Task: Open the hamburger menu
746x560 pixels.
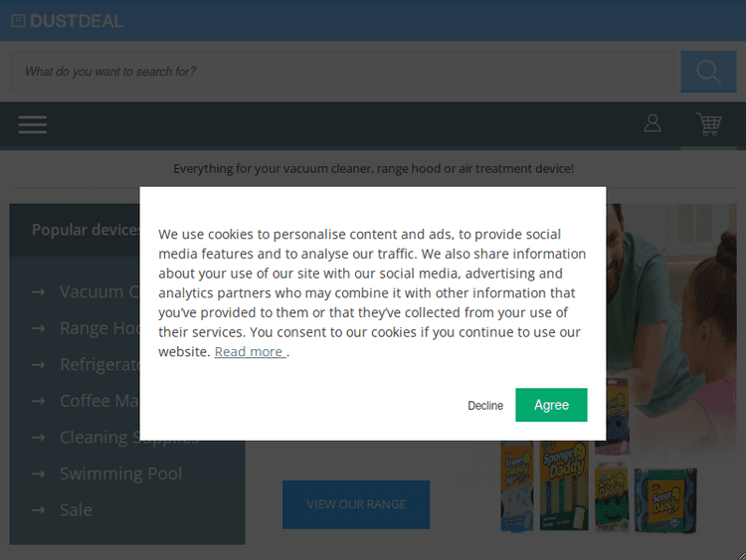Action: pyautogui.click(x=33, y=124)
